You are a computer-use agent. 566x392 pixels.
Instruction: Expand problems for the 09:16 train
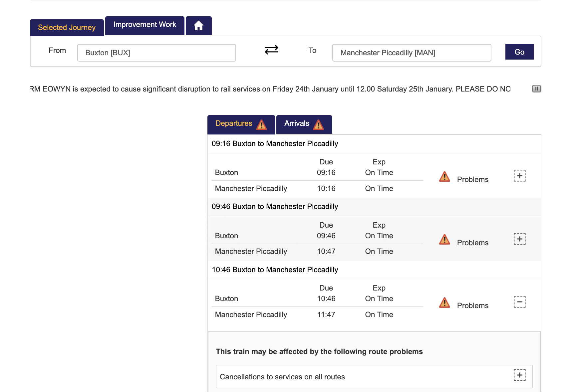point(519,176)
